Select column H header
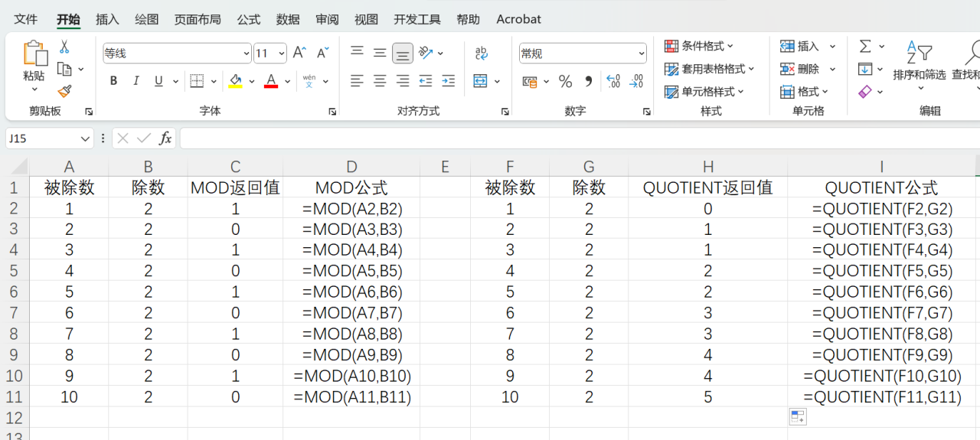Image resolution: width=980 pixels, height=440 pixels. tap(708, 167)
